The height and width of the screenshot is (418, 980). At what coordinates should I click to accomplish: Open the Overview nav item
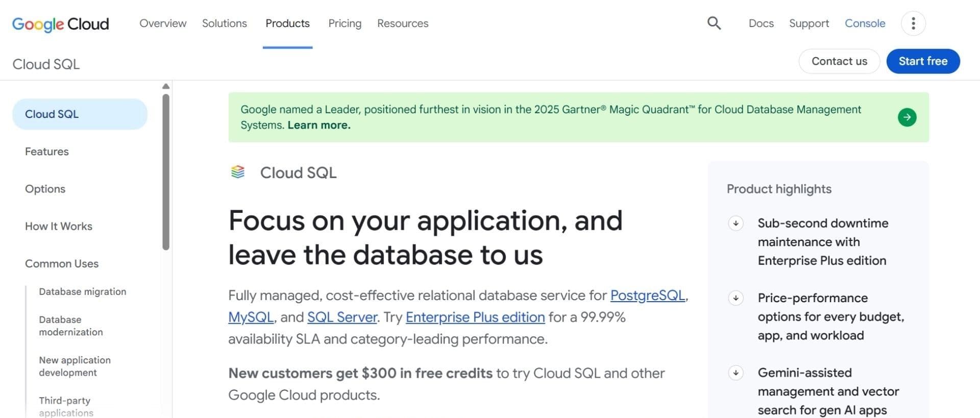click(x=163, y=23)
